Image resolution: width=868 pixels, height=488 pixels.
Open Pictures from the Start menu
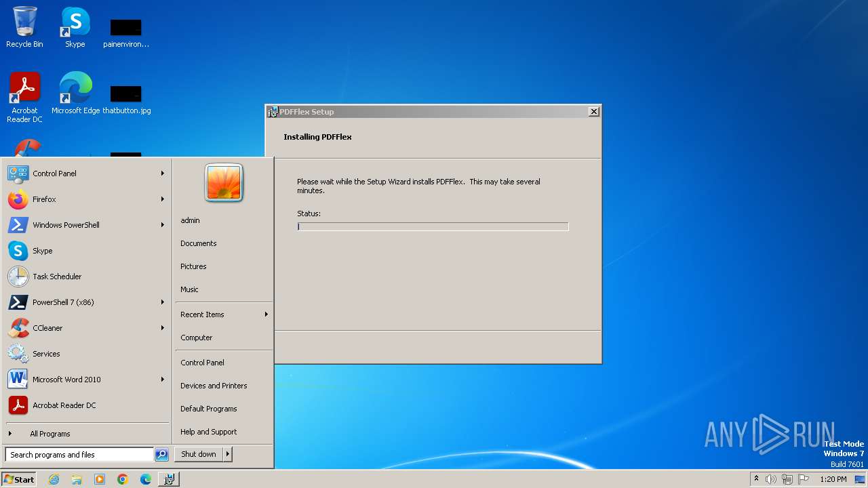[224, 266]
